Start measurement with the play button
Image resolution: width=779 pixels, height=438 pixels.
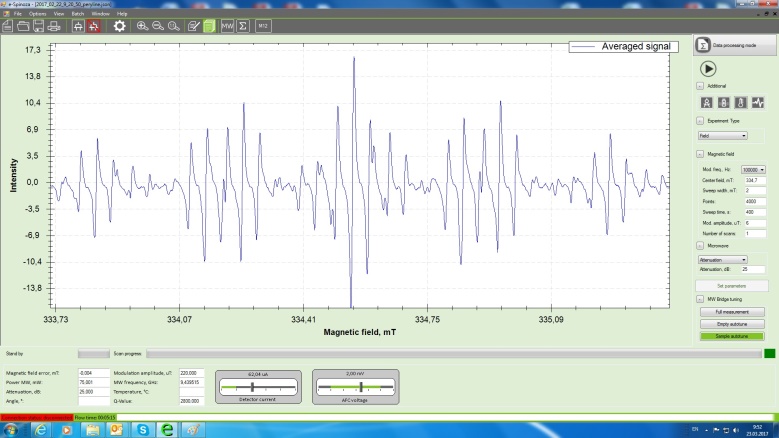[x=708, y=69]
